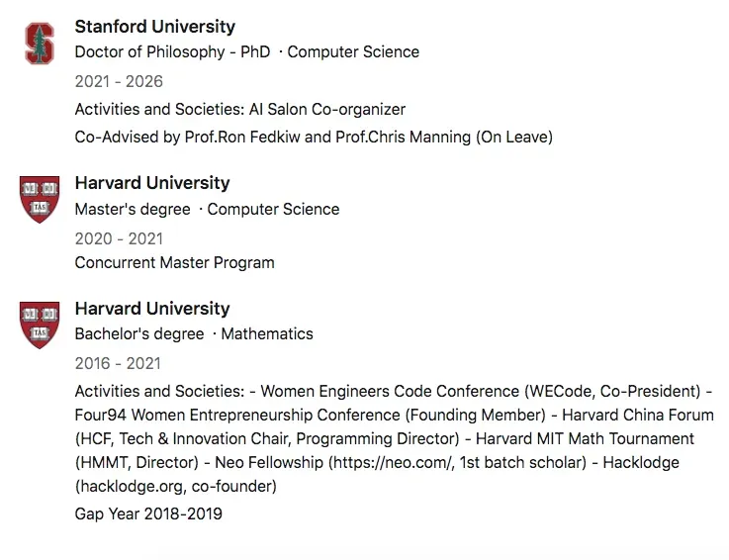Click the 2021 - 2026 date range
This screenshot has height=560, width=729.
click(119, 81)
